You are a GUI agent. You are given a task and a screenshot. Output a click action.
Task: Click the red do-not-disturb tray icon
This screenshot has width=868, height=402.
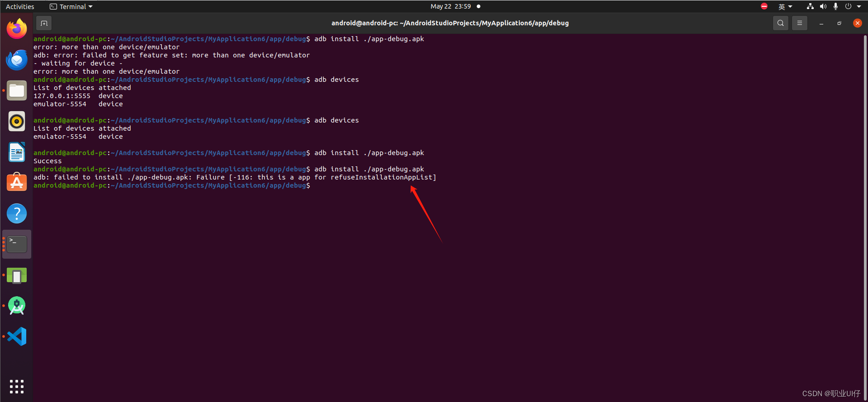[764, 6]
